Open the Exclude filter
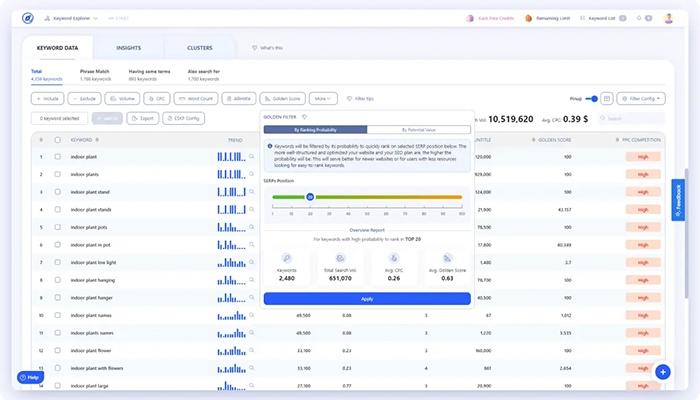This screenshot has width=700, height=400. point(84,99)
